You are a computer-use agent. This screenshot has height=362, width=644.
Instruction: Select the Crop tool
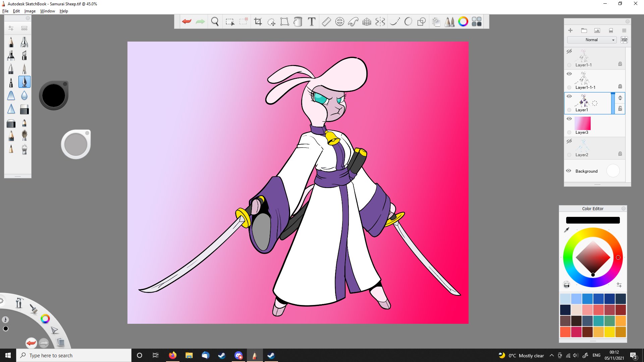(258, 22)
